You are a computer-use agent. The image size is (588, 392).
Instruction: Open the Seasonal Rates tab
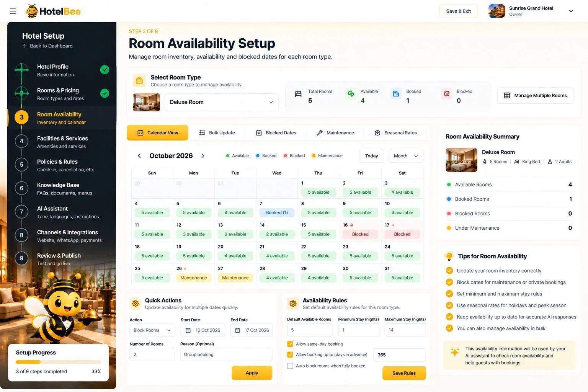pos(395,133)
